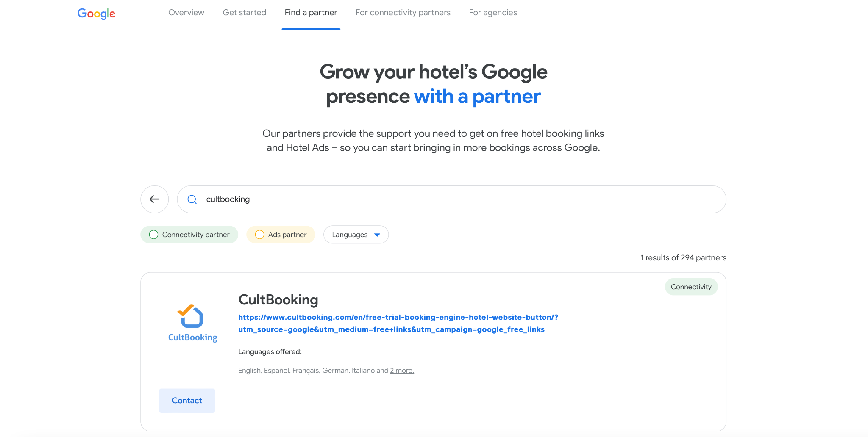Screen dimensions: 868x437
Task: Toggle the Connectivity partner filter
Action: point(189,235)
